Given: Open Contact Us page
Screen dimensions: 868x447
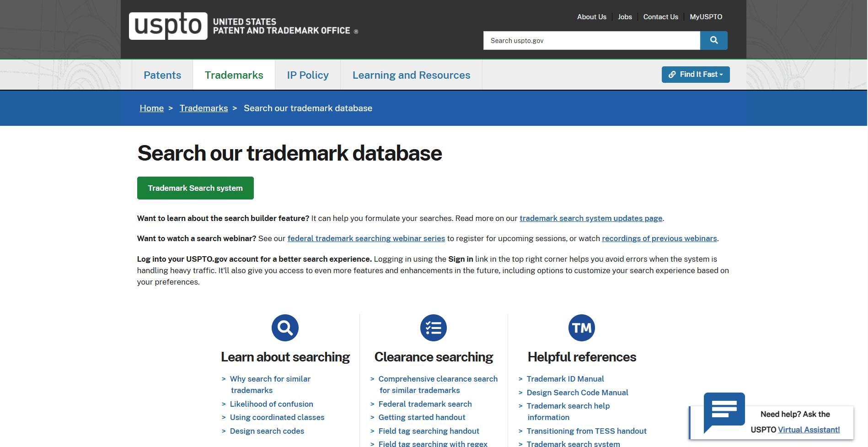Looking at the screenshot, I should click(661, 17).
